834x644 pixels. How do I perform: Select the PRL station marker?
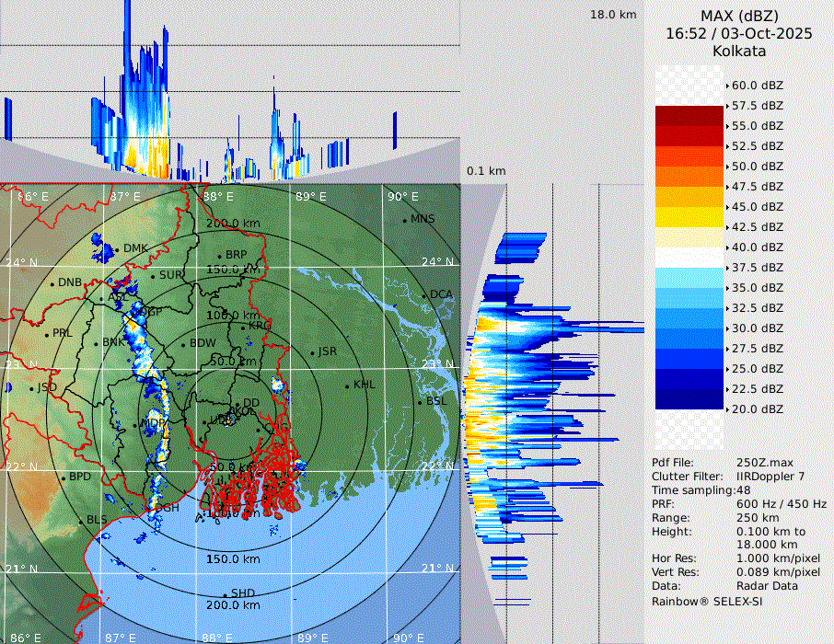46,334
